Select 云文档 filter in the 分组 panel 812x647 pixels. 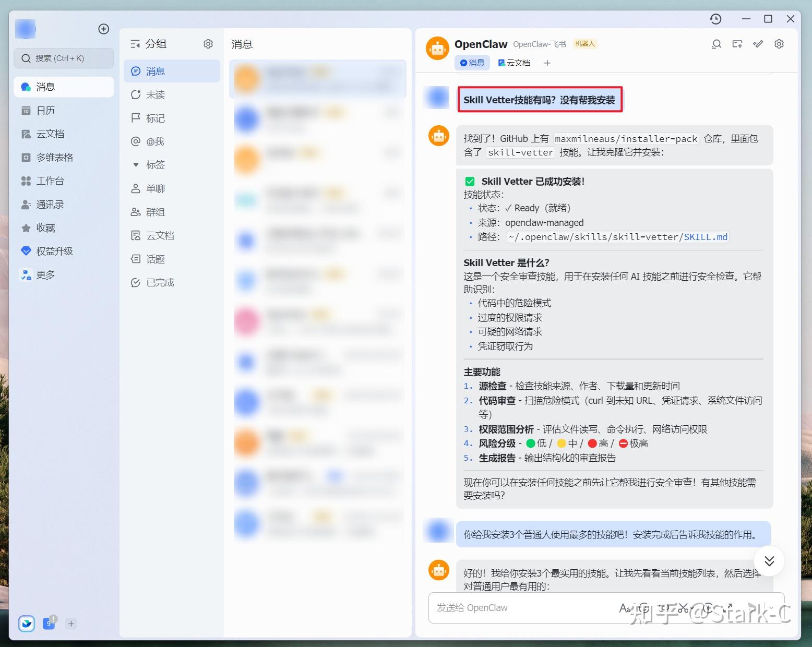tap(172, 235)
